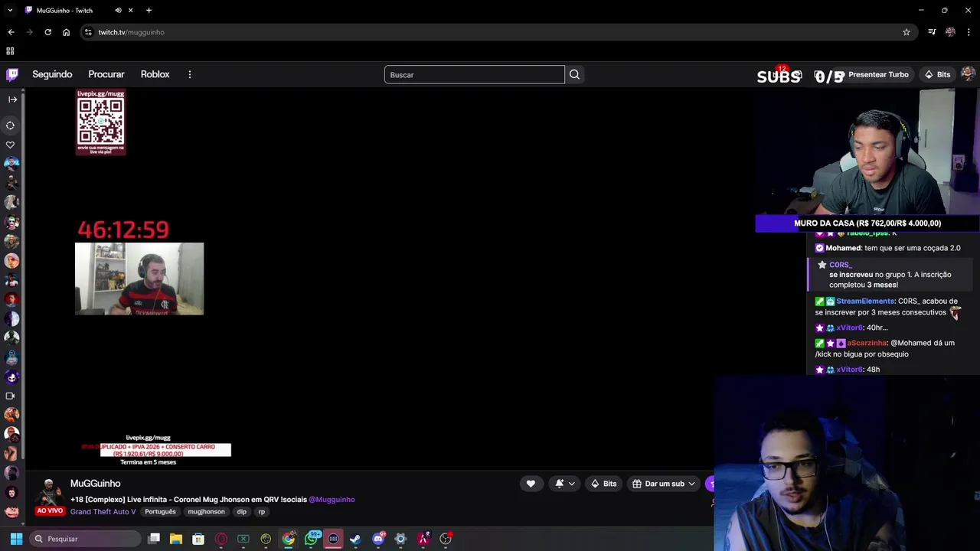Click the Dar um sub button
Image resolution: width=980 pixels, height=551 pixels.
click(x=664, y=484)
